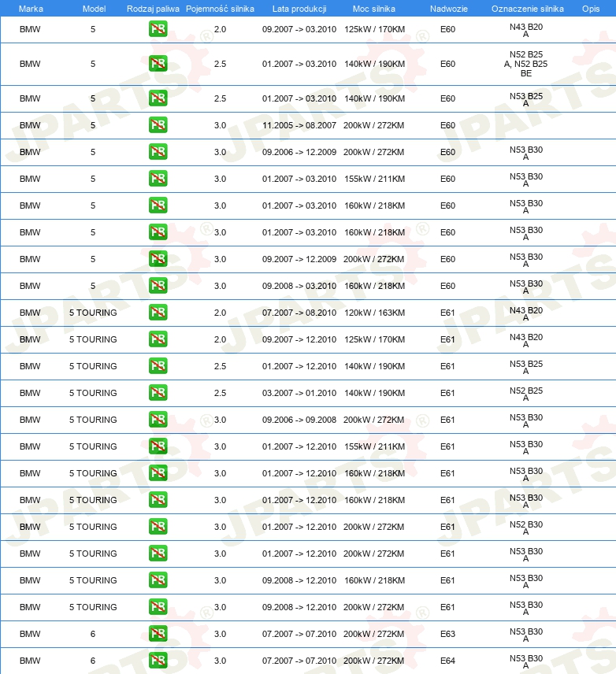The image size is (616, 674).
Task: Click fuel icon in E61 N53 B25 row
Action: (158, 366)
